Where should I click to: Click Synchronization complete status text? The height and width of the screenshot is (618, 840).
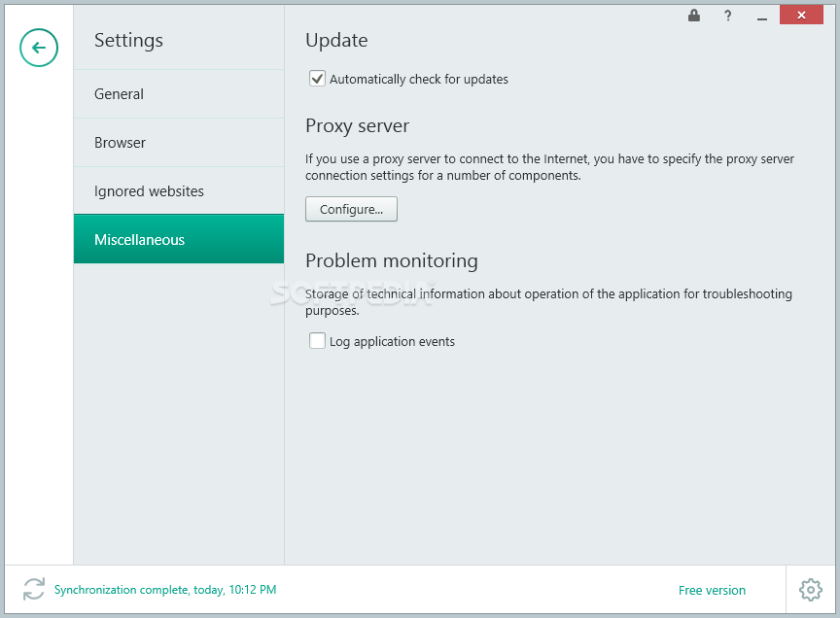pos(165,590)
